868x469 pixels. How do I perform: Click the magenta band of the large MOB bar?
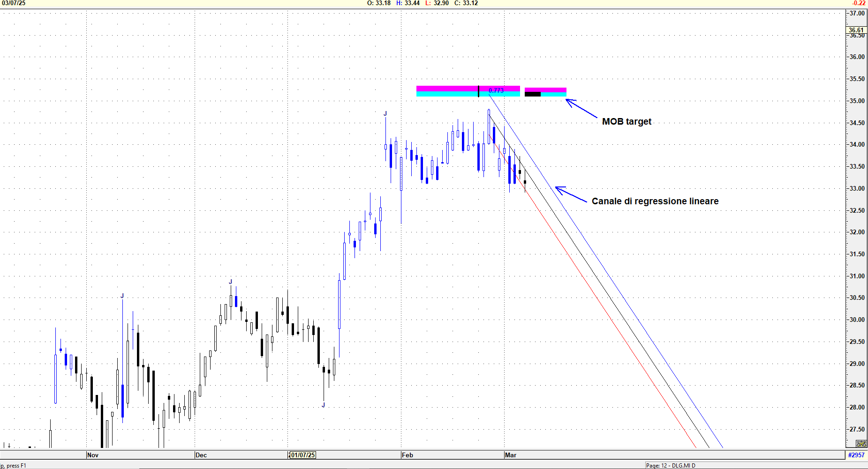(x=445, y=89)
